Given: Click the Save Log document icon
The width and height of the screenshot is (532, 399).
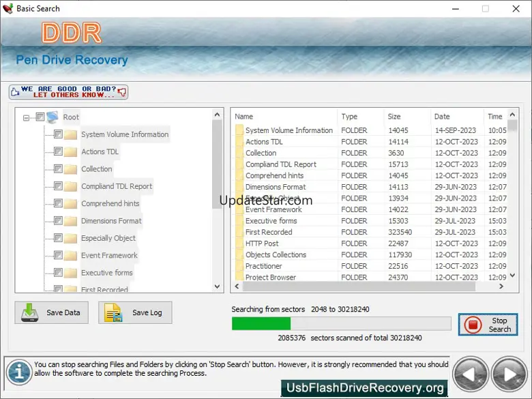Looking at the screenshot, I should pos(113,312).
